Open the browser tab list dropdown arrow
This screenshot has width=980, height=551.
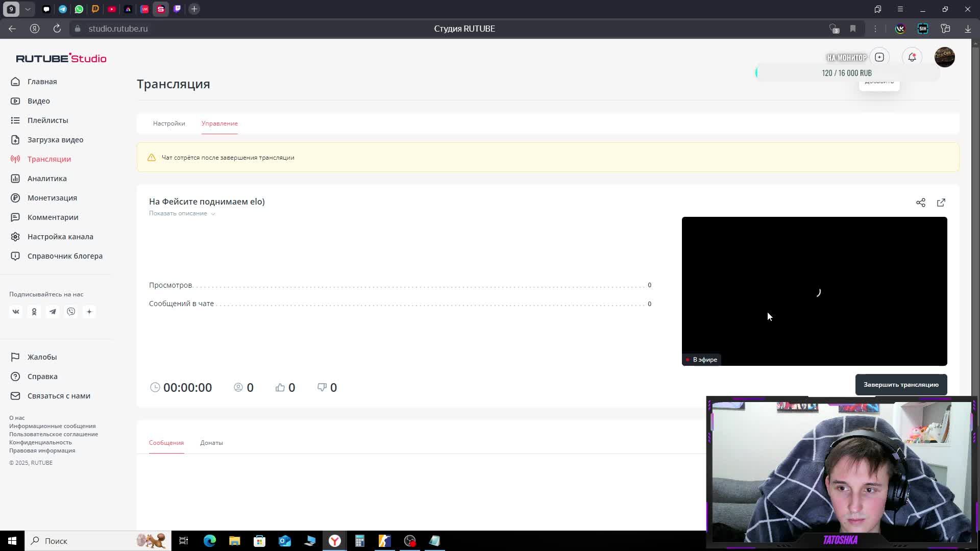click(x=28, y=9)
